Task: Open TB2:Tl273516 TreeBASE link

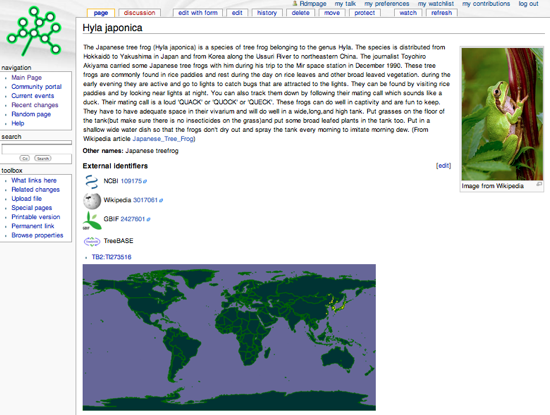Action: click(112, 257)
